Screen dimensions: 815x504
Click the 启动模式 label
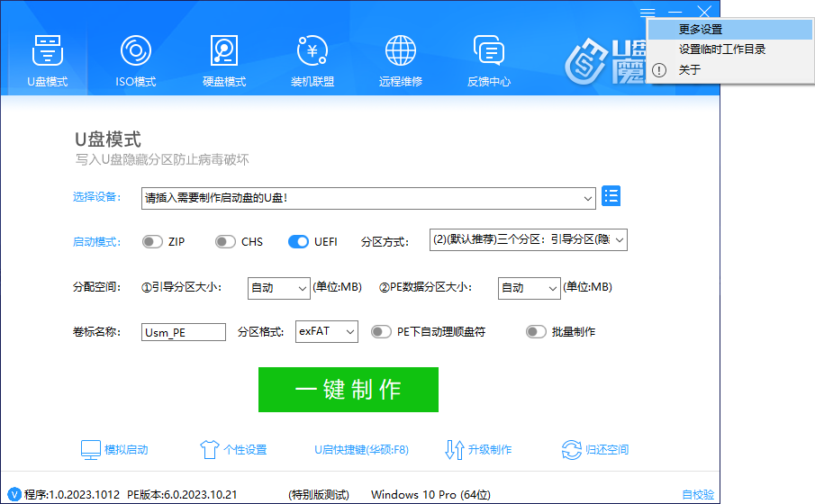tap(97, 242)
